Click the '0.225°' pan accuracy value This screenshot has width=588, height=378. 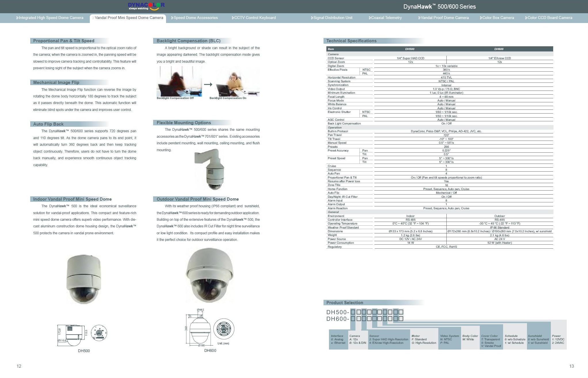(x=446, y=151)
